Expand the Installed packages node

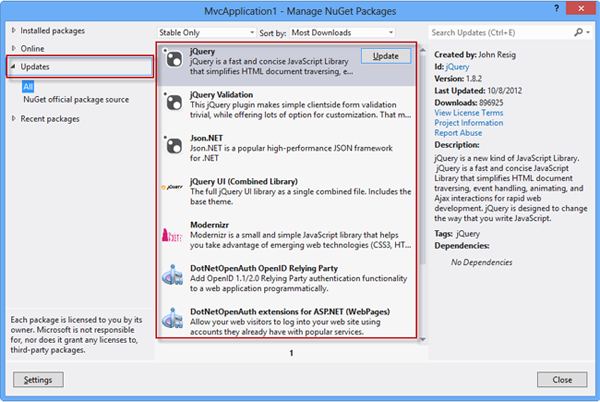(x=14, y=30)
